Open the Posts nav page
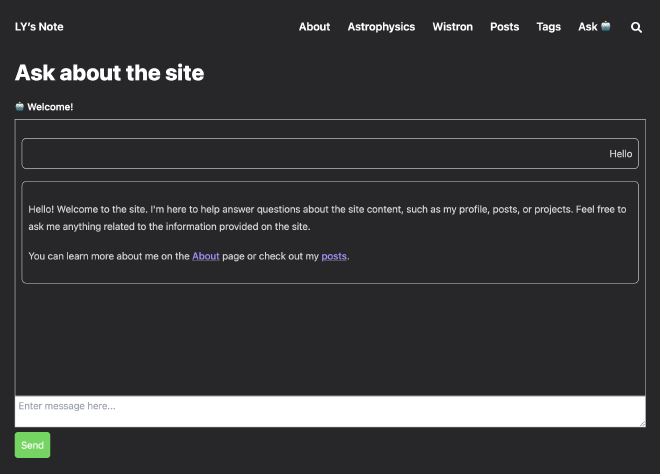Screen dimensions: 660x474 [x=504, y=27]
